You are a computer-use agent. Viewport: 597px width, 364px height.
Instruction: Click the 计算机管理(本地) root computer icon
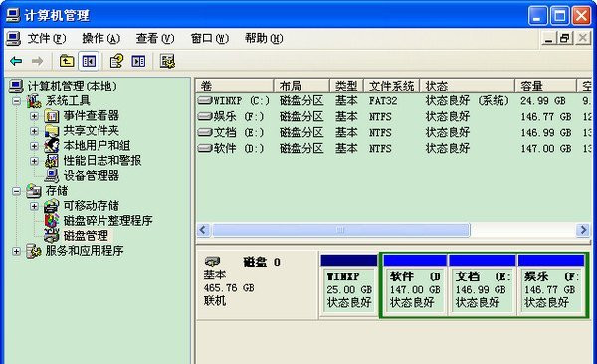coord(16,87)
